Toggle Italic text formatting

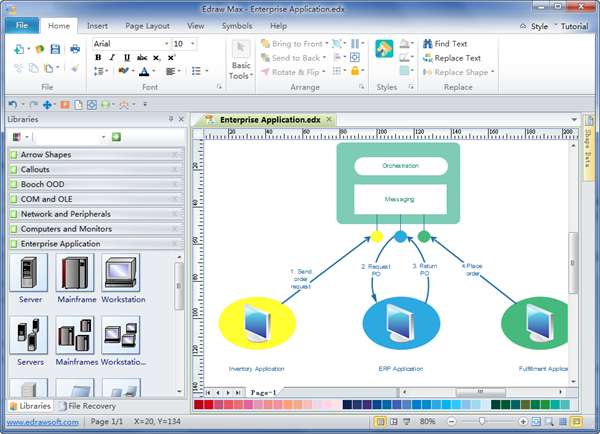click(113, 58)
